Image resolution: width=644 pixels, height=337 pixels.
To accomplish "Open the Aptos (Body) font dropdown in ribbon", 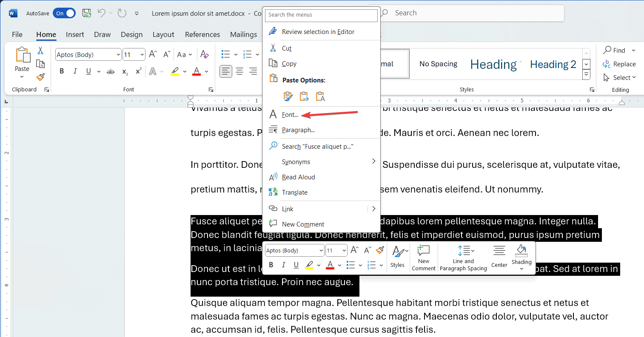I will tap(118, 54).
